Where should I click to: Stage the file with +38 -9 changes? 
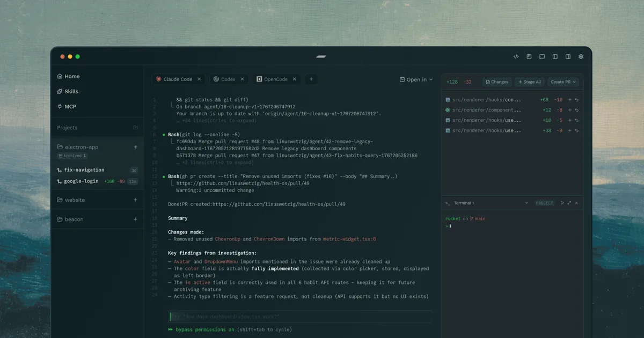click(x=569, y=130)
